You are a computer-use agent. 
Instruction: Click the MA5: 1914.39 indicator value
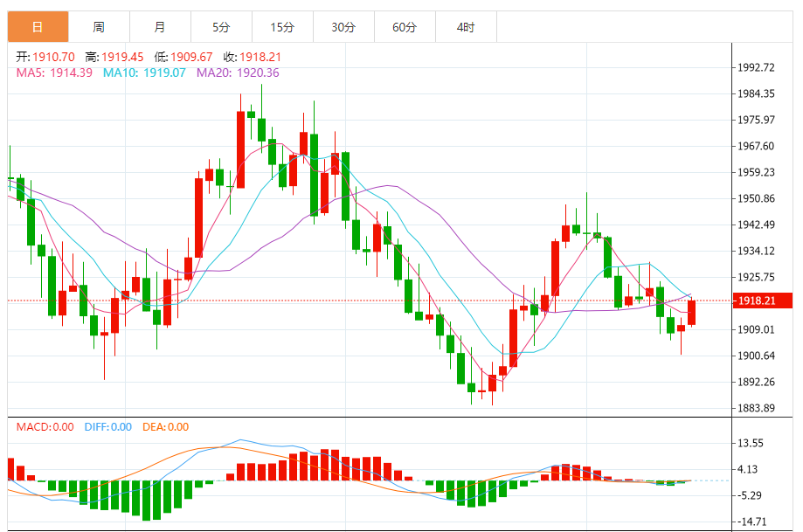[x=54, y=73]
